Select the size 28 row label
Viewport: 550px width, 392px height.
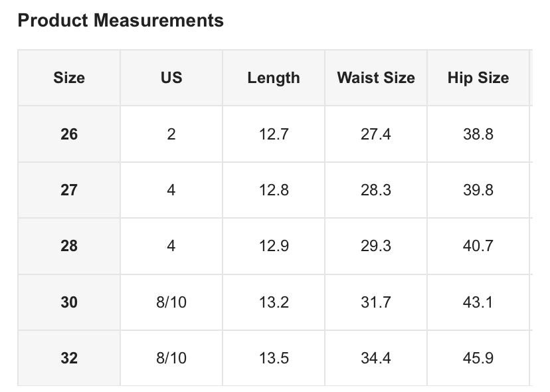click(69, 246)
